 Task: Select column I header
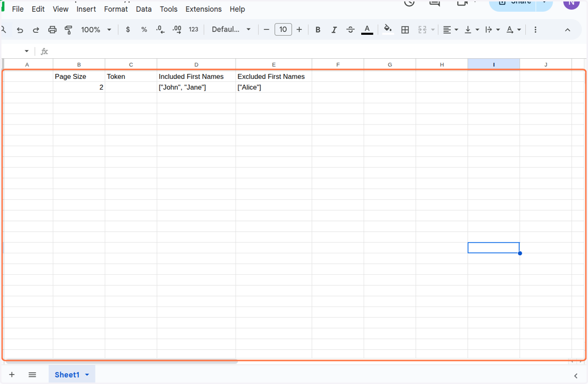(493, 65)
